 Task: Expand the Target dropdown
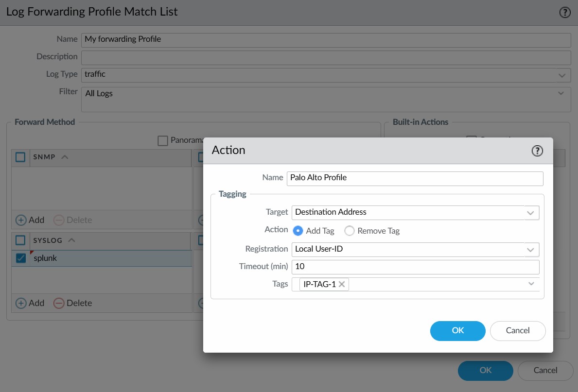tap(531, 212)
